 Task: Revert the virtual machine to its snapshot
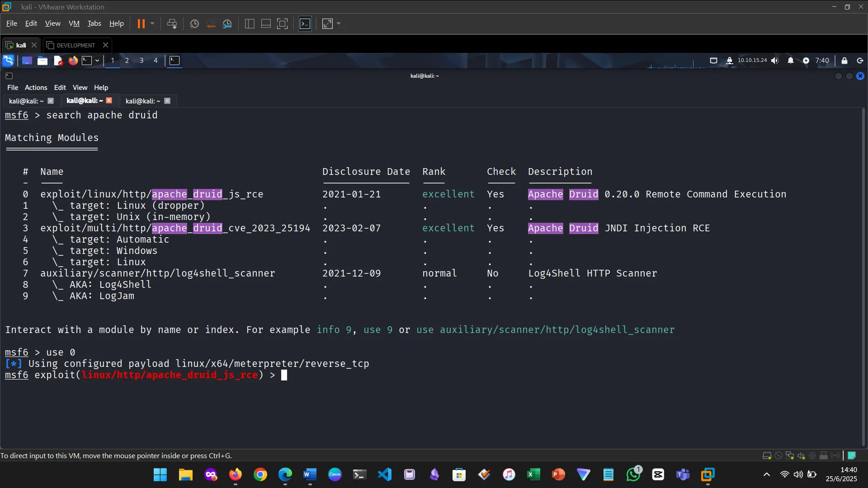(212, 23)
